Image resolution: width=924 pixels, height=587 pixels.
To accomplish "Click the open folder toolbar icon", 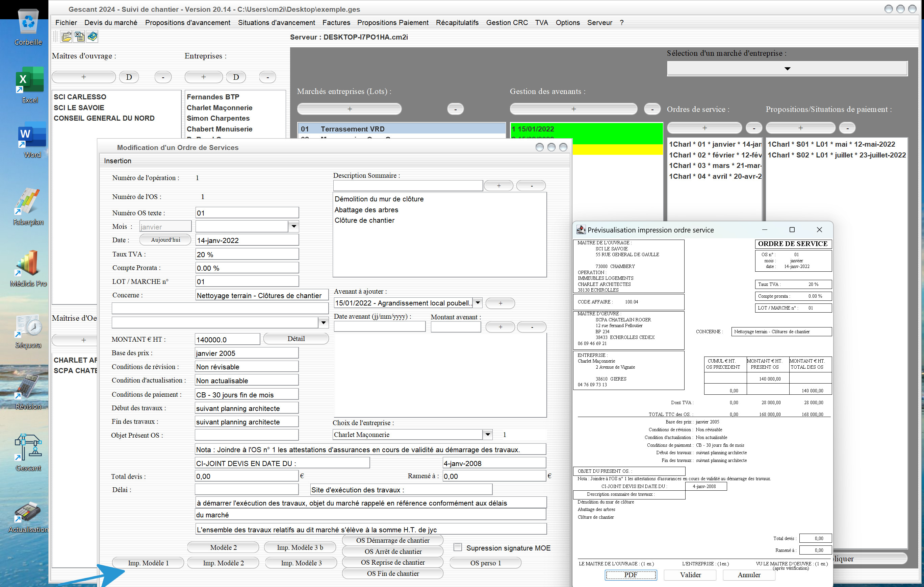I will pos(67,36).
